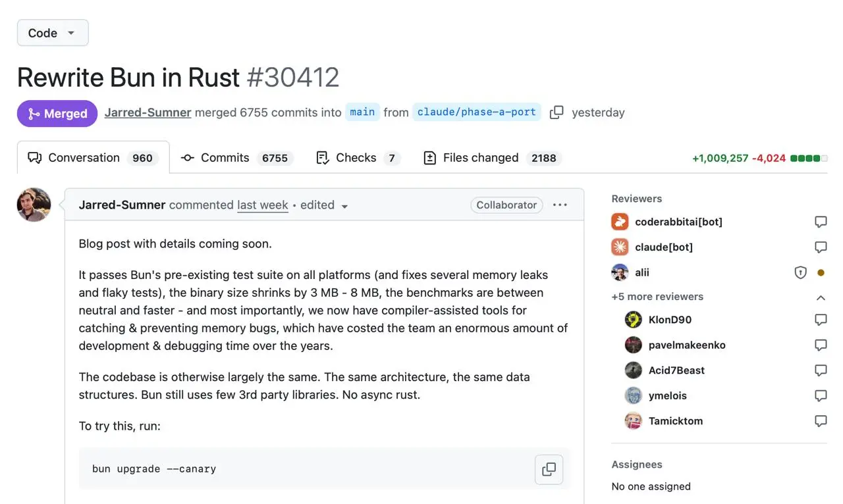Switch to the Checks tab

pos(358,158)
